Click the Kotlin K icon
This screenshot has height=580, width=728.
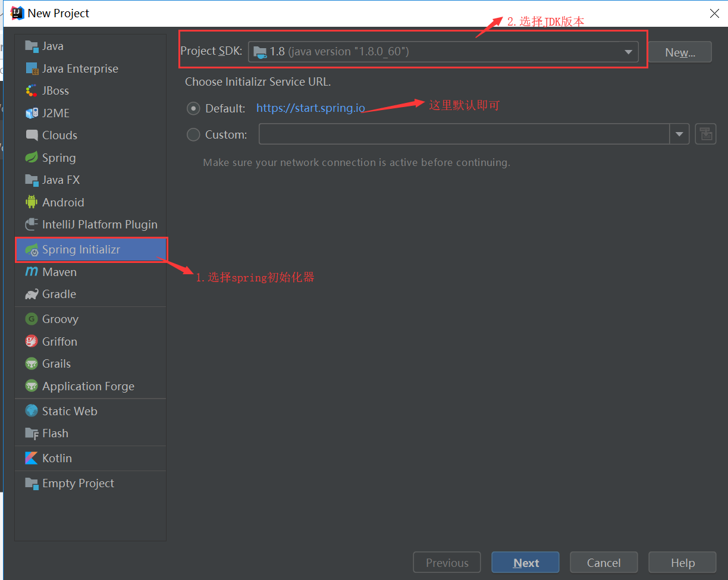pyautogui.click(x=32, y=458)
